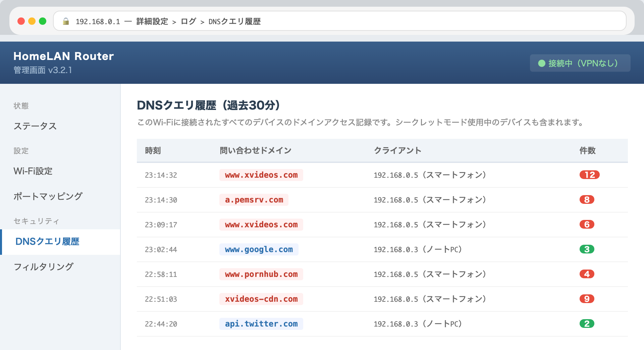Click the timestamp 22:58:11
644x350 pixels.
(x=161, y=274)
